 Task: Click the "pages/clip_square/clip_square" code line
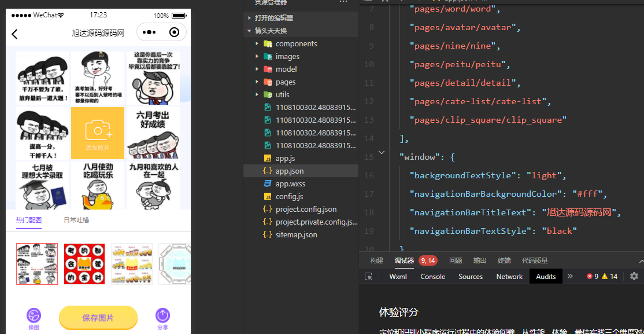[488, 120]
